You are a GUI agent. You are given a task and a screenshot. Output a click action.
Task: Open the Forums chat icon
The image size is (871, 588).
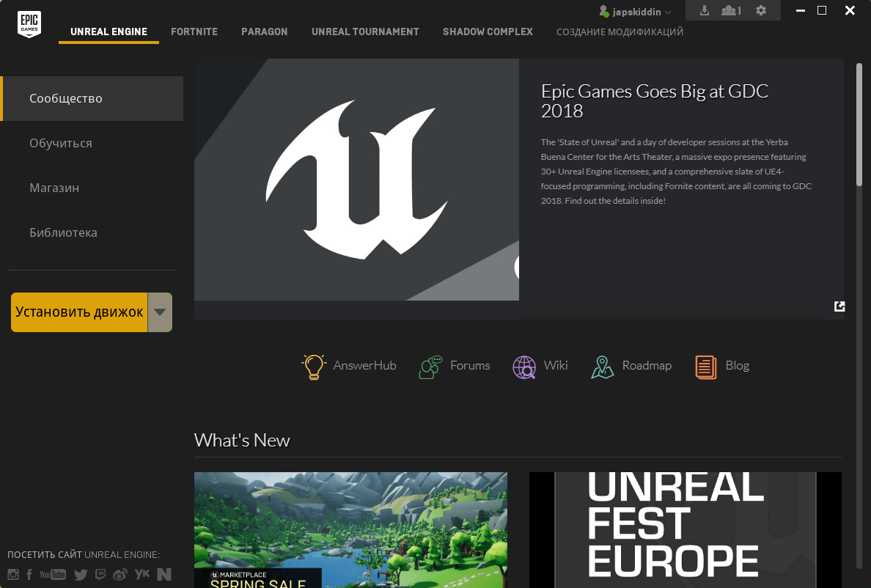tap(430, 367)
